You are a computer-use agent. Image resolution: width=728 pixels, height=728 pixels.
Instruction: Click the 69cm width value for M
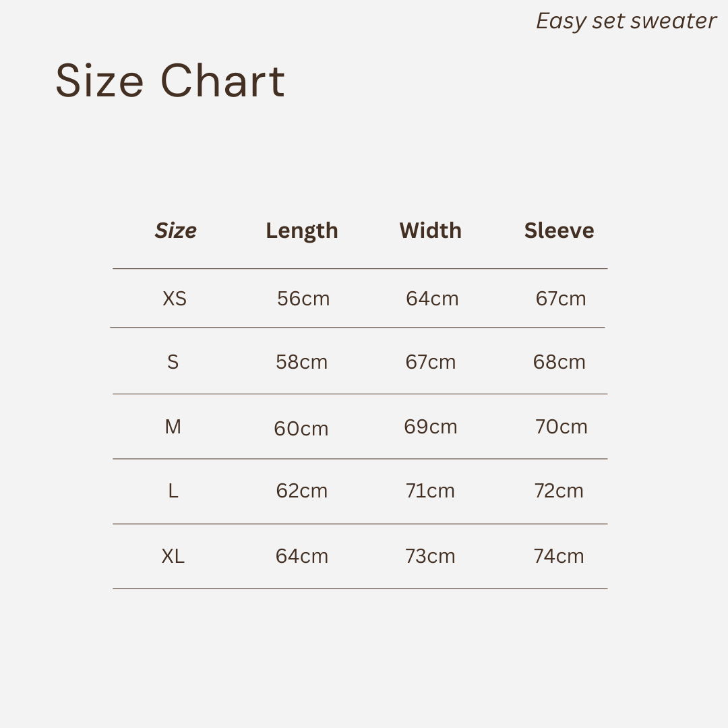point(431,427)
